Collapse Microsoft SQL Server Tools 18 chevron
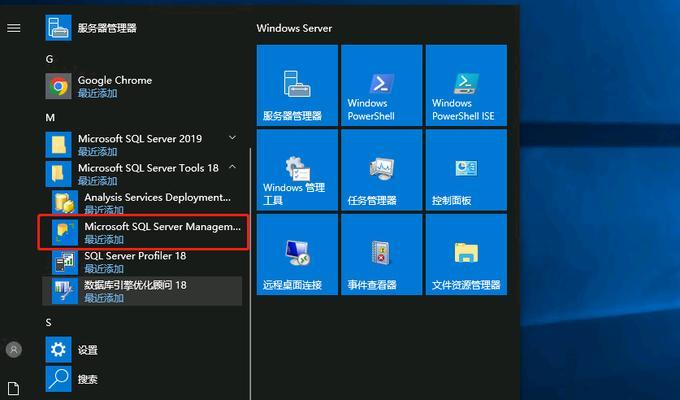The height and width of the screenshot is (400, 680). pyautogui.click(x=232, y=167)
